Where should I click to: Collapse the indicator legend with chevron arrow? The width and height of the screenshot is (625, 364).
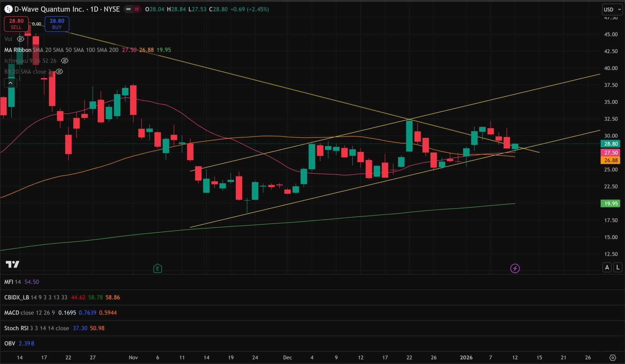point(10,83)
